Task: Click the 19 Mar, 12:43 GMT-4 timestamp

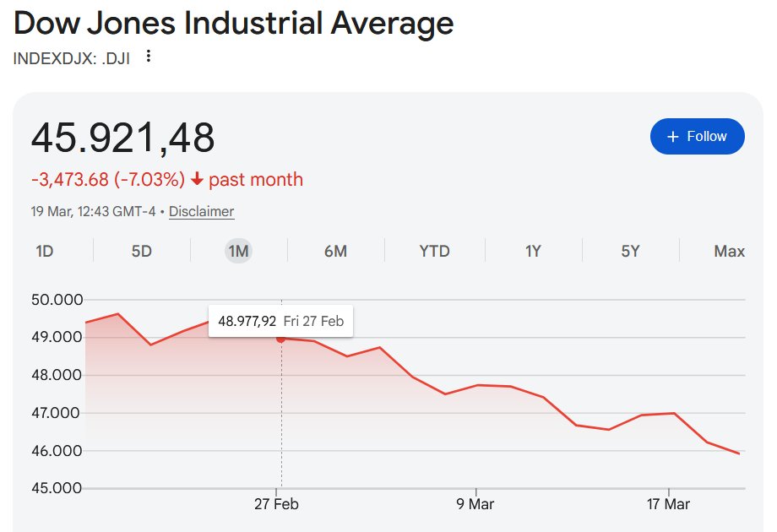Action: pyautogui.click(x=93, y=211)
